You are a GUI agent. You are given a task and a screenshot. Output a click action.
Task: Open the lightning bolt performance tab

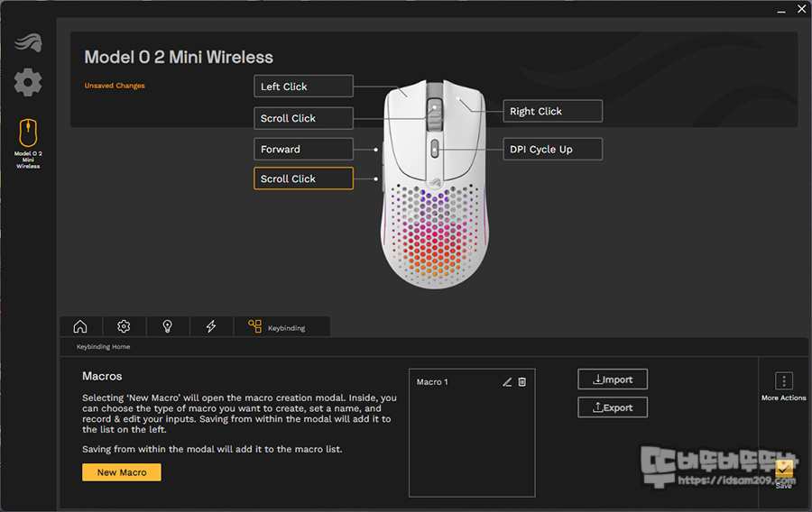pyautogui.click(x=211, y=326)
